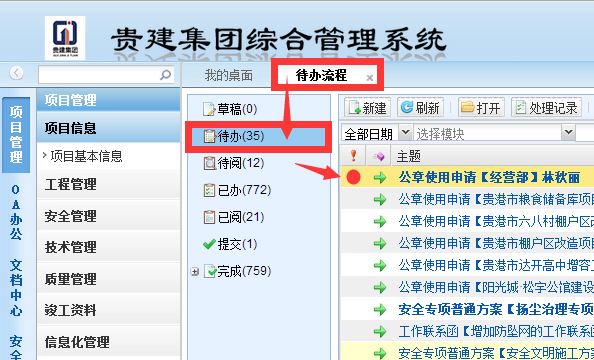Expand the 完成(759) tree node
This screenshot has width=594, height=360.
(x=195, y=272)
